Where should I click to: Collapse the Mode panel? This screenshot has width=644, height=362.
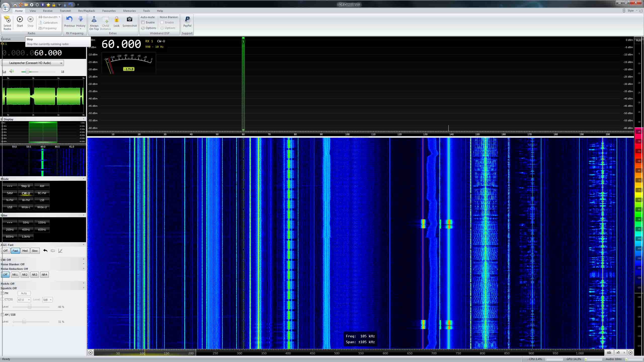click(x=84, y=179)
